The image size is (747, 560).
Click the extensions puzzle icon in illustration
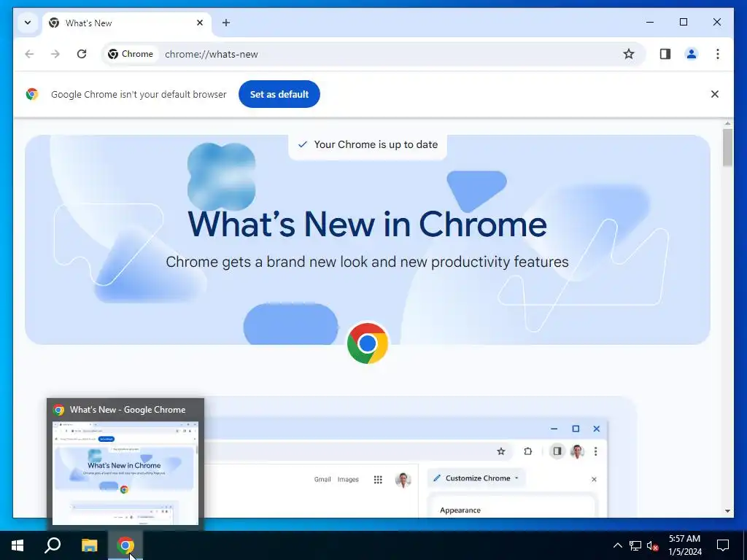coord(528,451)
